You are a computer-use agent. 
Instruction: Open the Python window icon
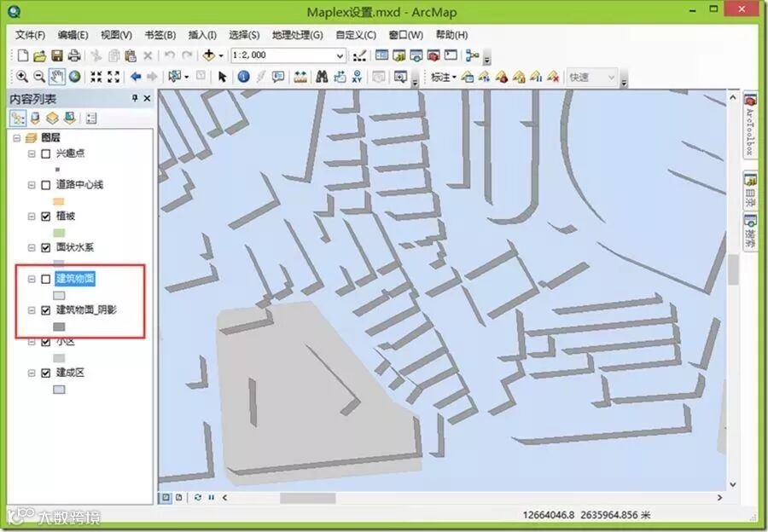coord(451,55)
